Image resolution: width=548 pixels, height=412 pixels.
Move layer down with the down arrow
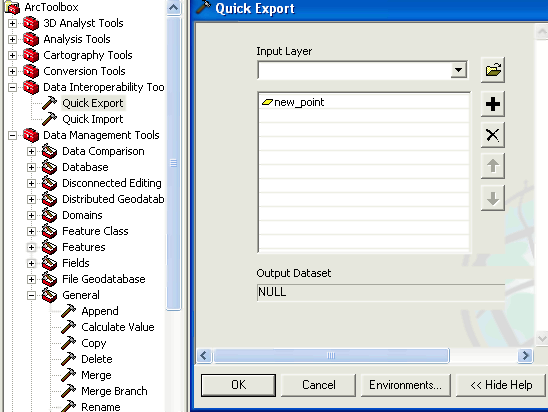[493, 198]
